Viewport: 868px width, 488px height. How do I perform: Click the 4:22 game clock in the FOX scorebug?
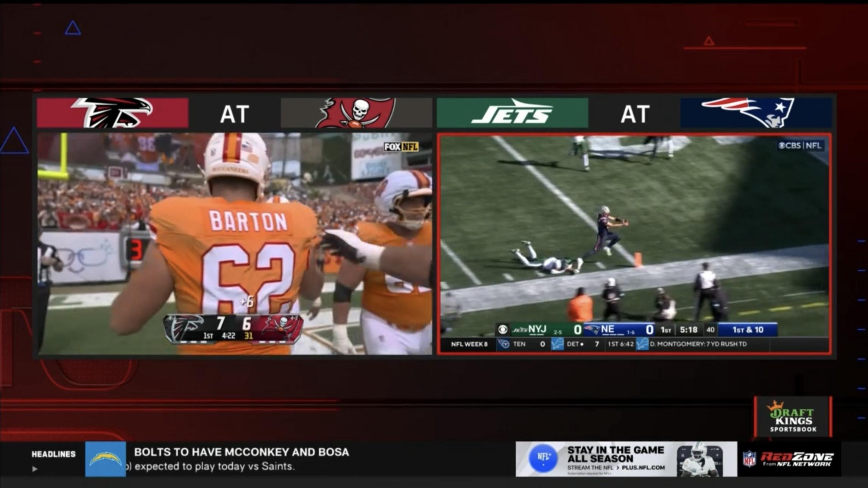tap(229, 336)
